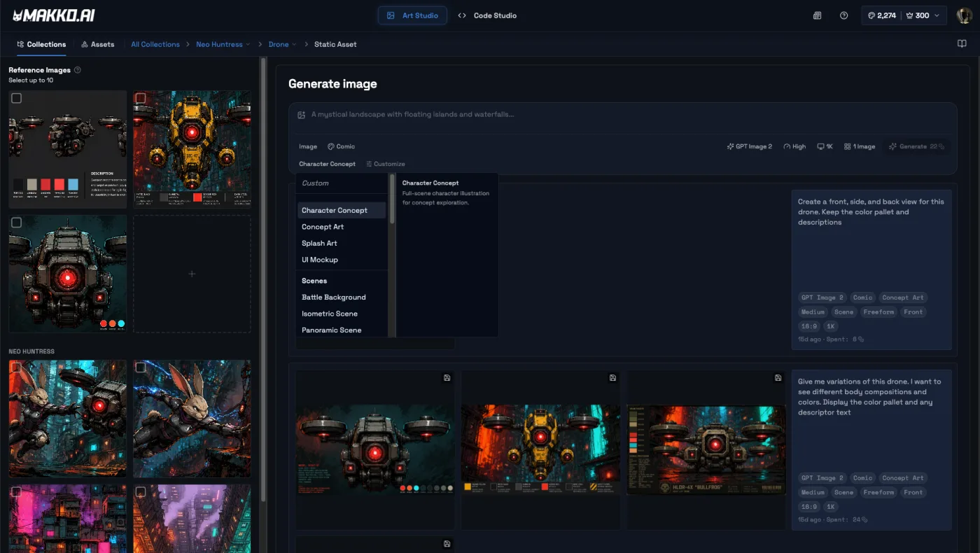Check the rabbit with drone image checkbox
The width and height of the screenshot is (980, 553).
point(17,367)
